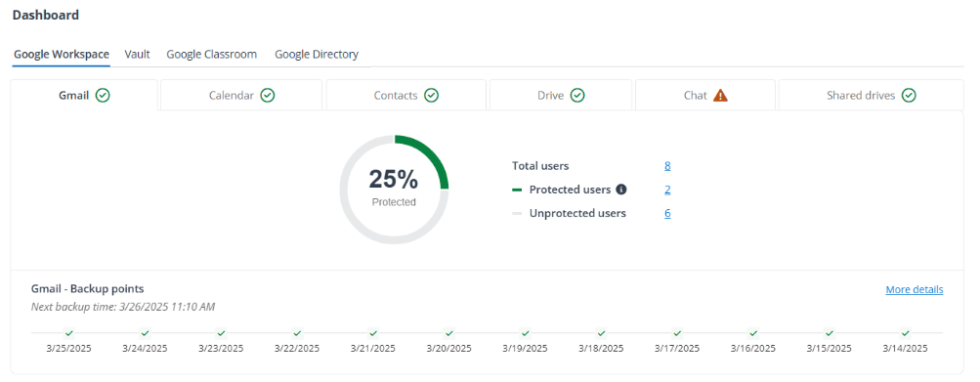Viewport: 980px width, 382px height.
Task: Click the checkmark above 3/21/2025
Action: click(x=373, y=333)
